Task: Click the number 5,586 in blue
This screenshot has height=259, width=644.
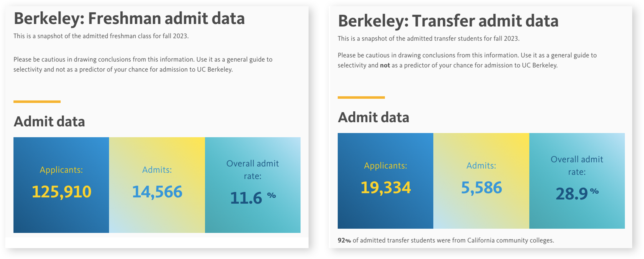Action: [481, 188]
